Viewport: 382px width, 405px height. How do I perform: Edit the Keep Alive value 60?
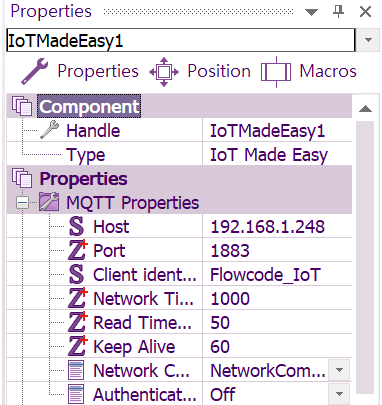pos(277,346)
